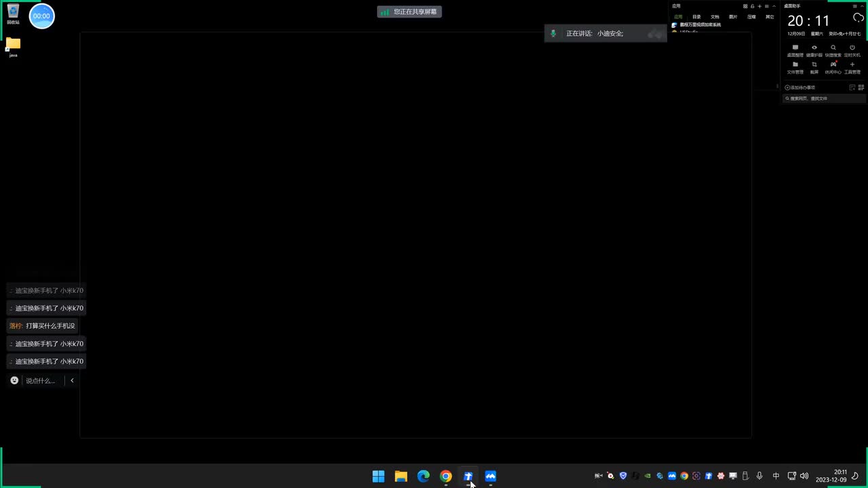The width and height of the screenshot is (868, 488).
Task: Open 截屏 screenshot tool
Action: tap(814, 68)
